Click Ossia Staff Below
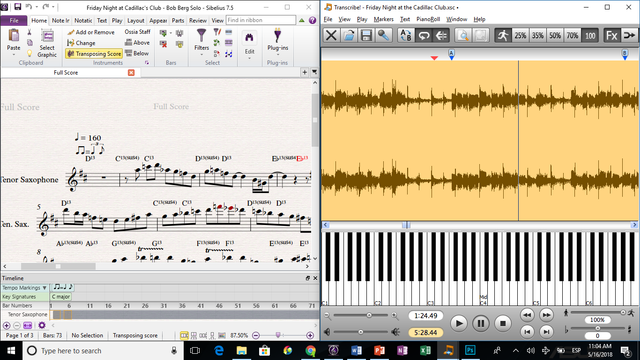 pos(137,53)
